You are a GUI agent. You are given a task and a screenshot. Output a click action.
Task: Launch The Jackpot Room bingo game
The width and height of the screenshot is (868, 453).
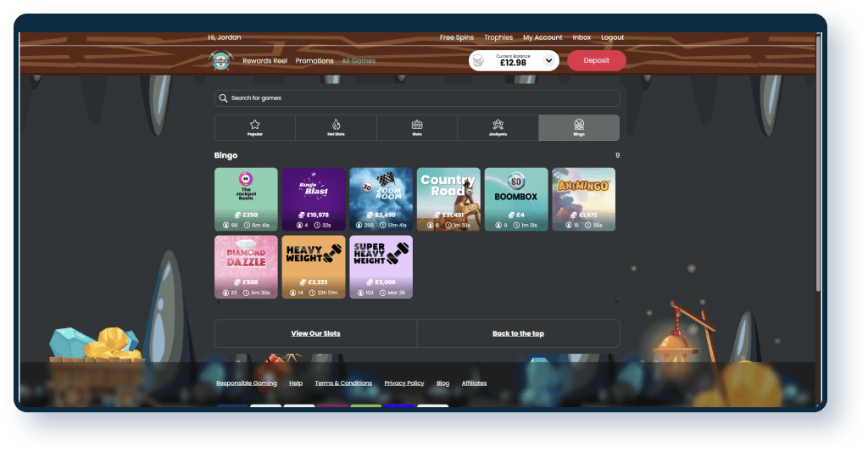246,199
